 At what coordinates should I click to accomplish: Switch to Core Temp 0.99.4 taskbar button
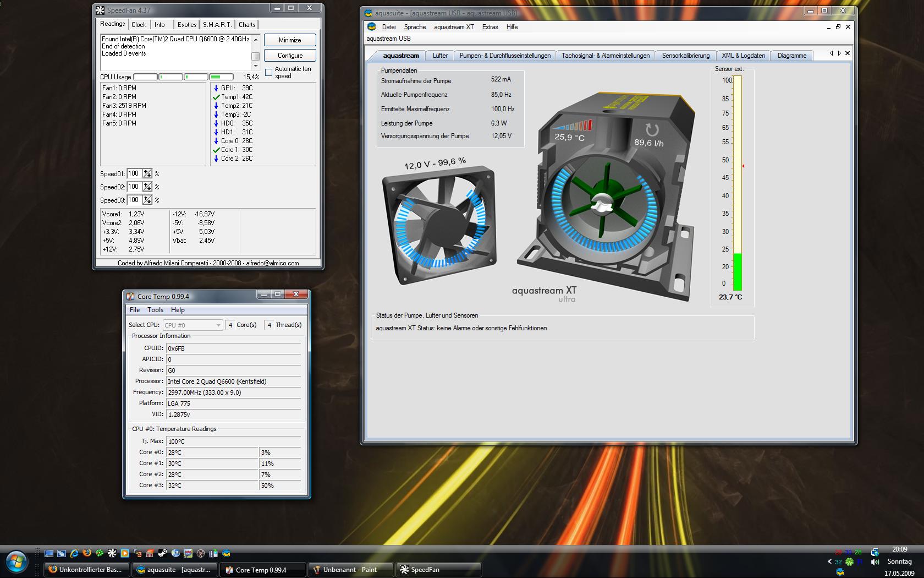pos(262,570)
